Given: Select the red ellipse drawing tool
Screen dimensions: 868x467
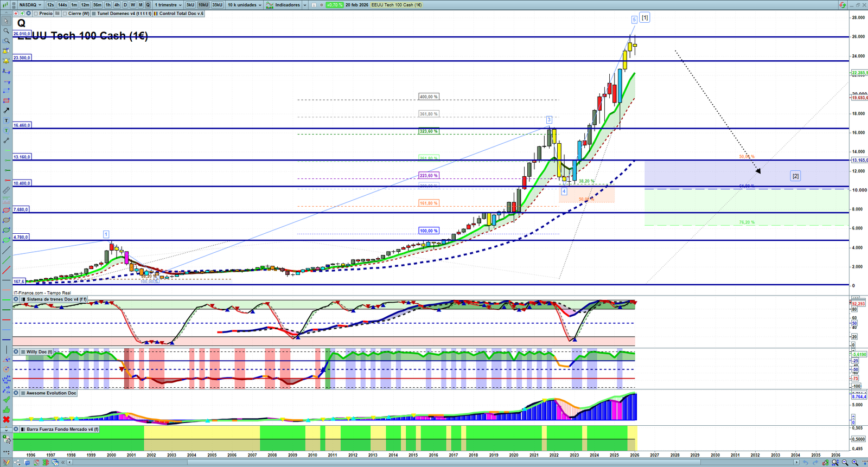Looking at the screenshot, I should [6, 210].
